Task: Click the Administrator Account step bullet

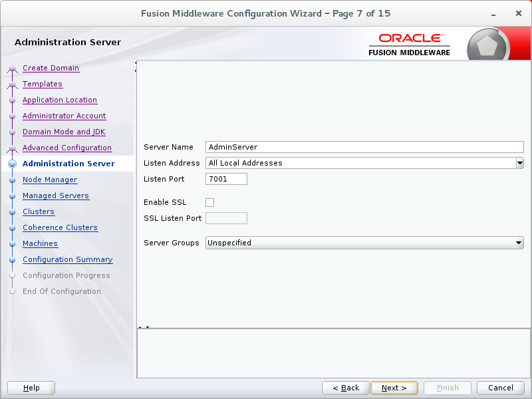Action: click(12, 116)
